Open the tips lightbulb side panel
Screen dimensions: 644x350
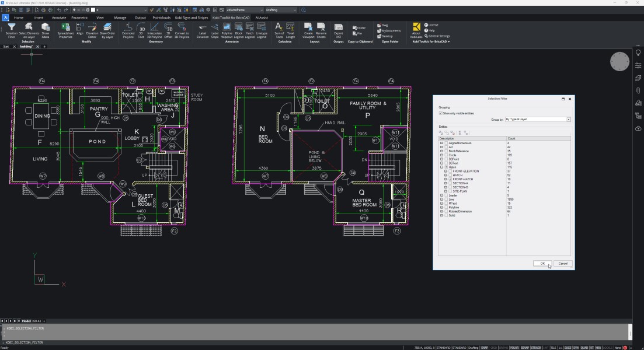point(638,53)
